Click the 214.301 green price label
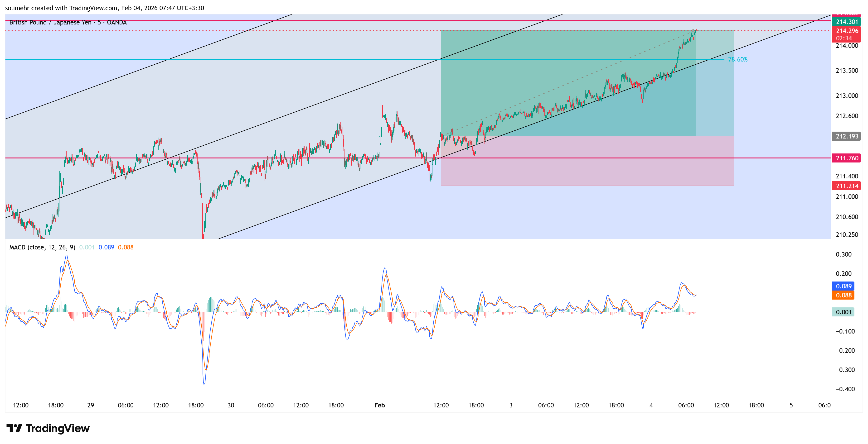Screen dimensions: 868x444 [846, 22]
